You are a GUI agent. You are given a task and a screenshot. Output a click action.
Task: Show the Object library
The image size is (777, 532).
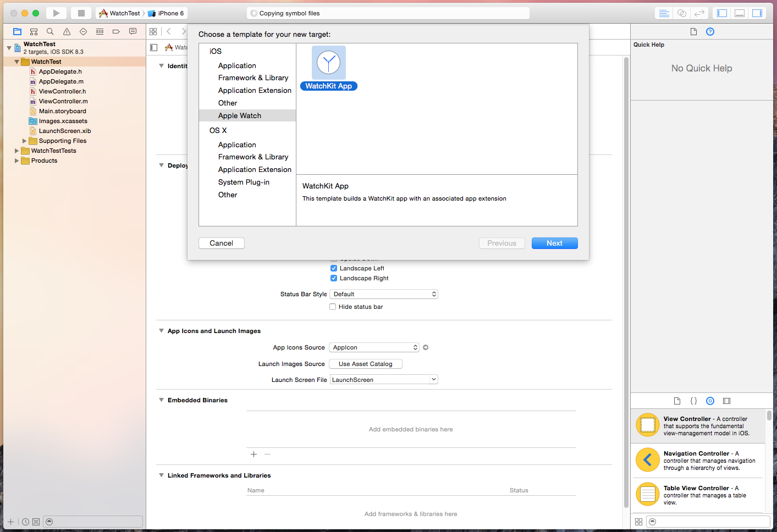click(x=710, y=401)
